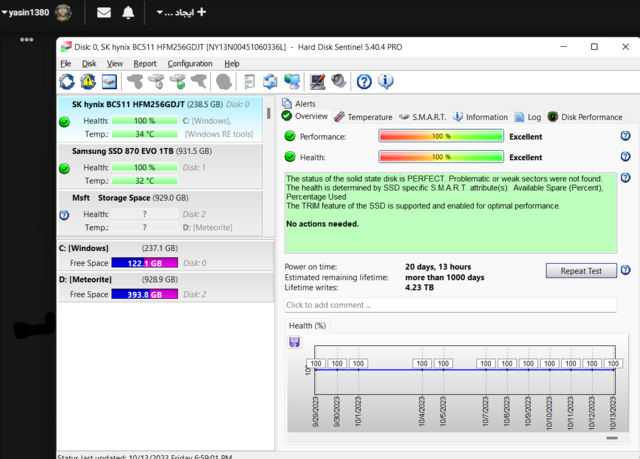Select the C: [Windows] partition entry
Viewport: 640px width, 459px height.
point(165,256)
